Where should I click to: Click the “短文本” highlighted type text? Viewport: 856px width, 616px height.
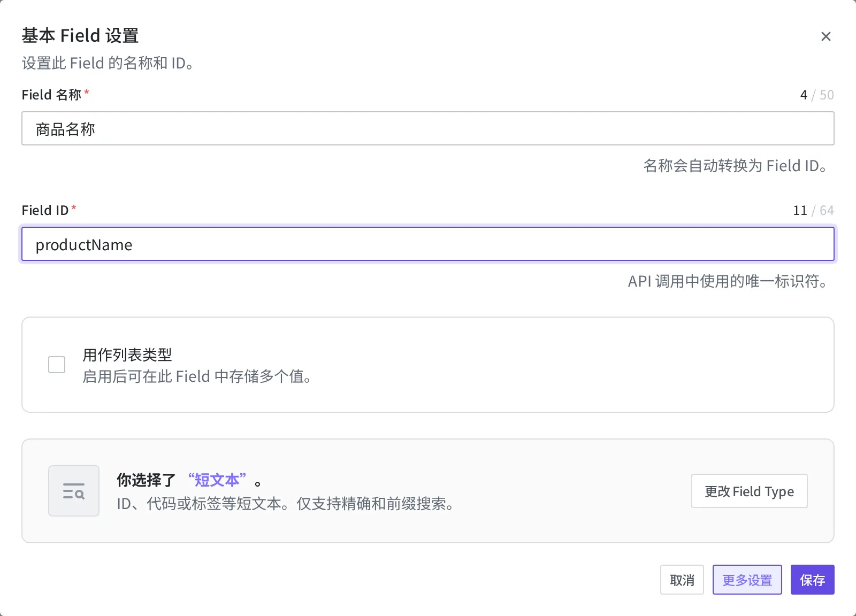tap(217, 480)
